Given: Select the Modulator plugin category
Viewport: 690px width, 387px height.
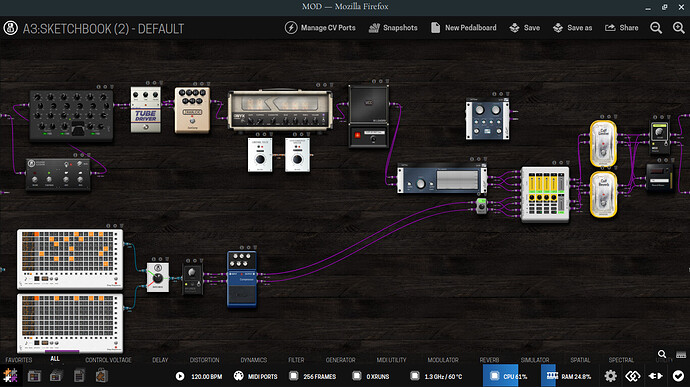Looking at the screenshot, I should [443, 360].
